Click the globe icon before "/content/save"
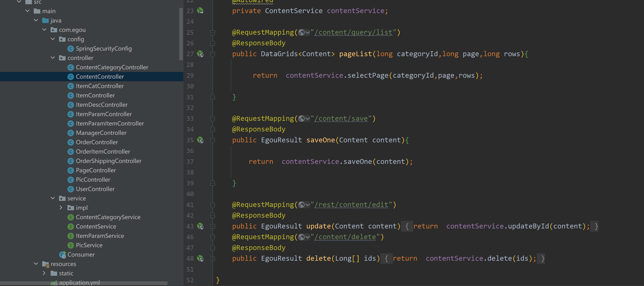Viewport: 644px width, 286px height. 302,119
